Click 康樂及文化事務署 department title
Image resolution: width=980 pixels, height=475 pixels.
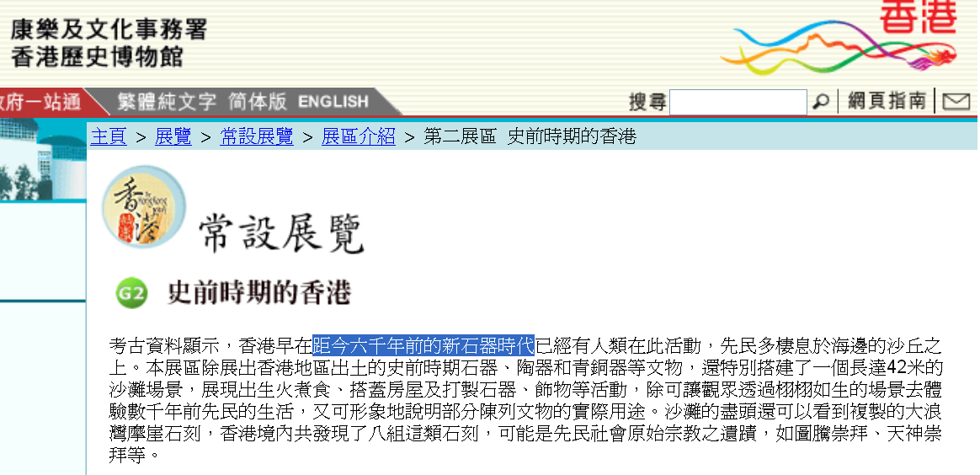click(x=108, y=29)
